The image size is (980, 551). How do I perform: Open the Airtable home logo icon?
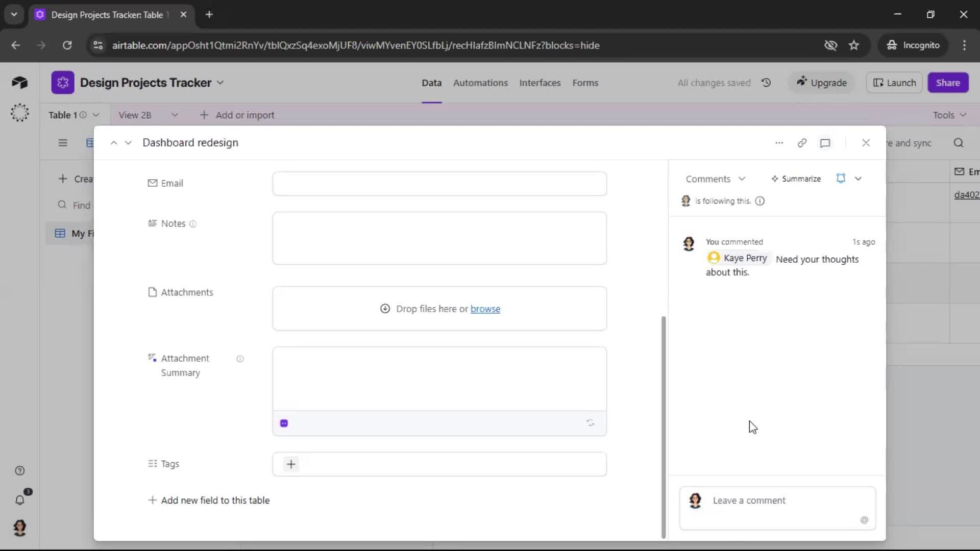click(x=19, y=83)
